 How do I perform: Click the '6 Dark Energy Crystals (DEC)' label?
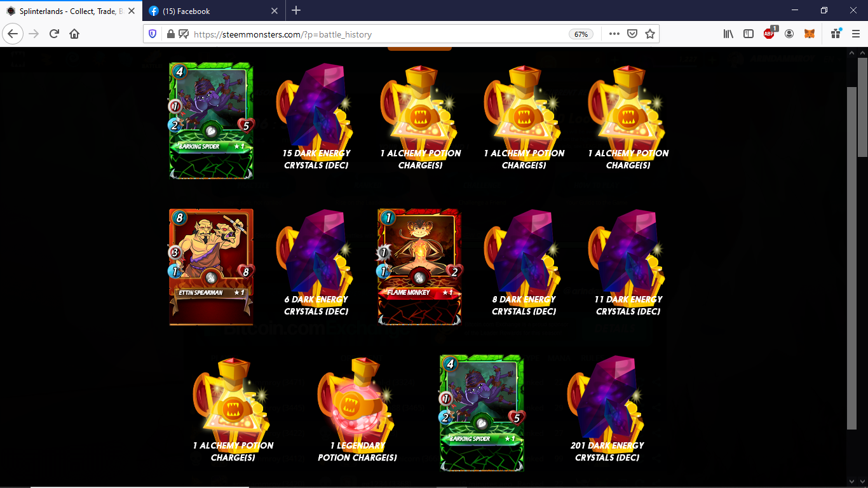tap(316, 305)
